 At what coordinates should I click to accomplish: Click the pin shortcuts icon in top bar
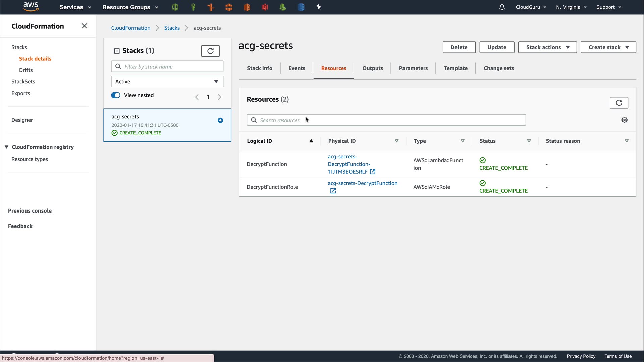tap(319, 7)
